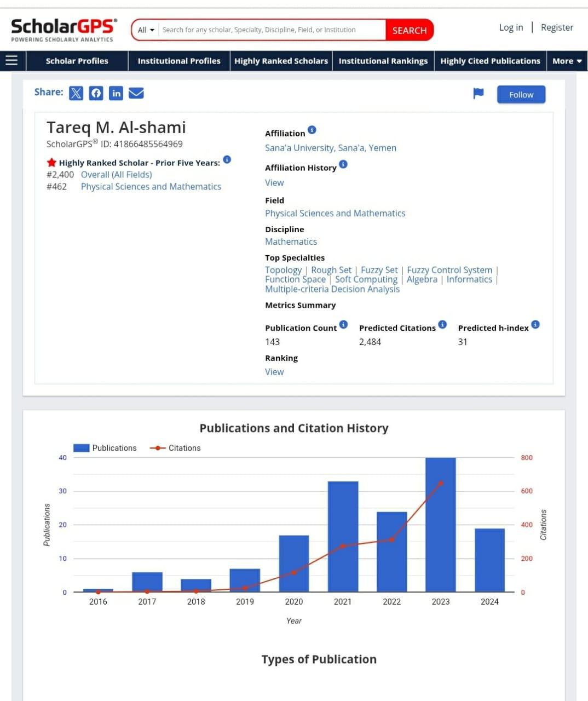Click info icon beside Publication Count
The image size is (588, 701).
click(343, 324)
